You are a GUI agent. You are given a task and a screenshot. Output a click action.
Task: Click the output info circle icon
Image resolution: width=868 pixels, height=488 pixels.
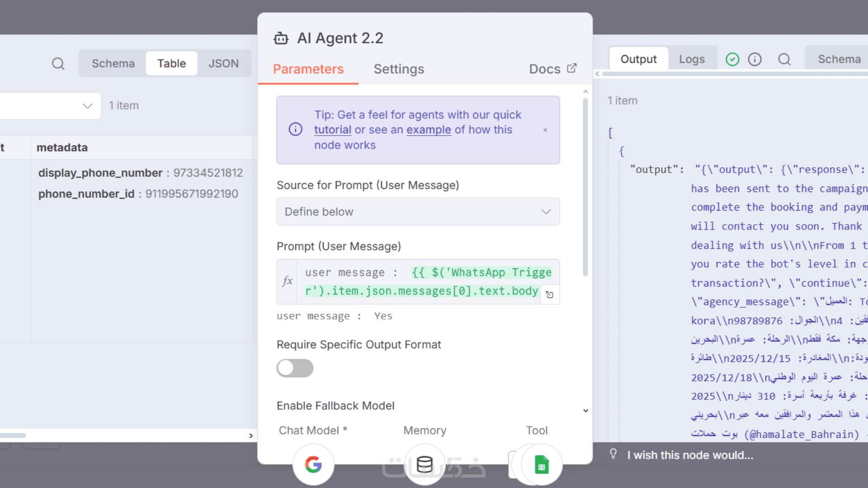tap(755, 59)
